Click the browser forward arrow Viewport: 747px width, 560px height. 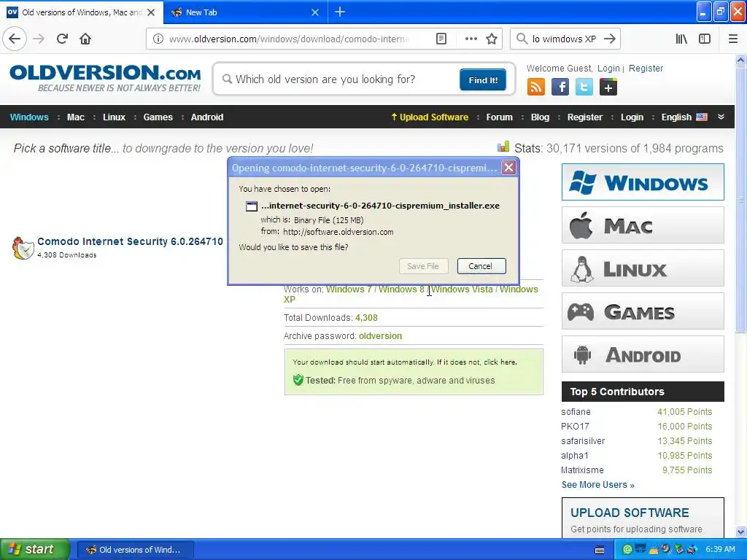point(39,39)
